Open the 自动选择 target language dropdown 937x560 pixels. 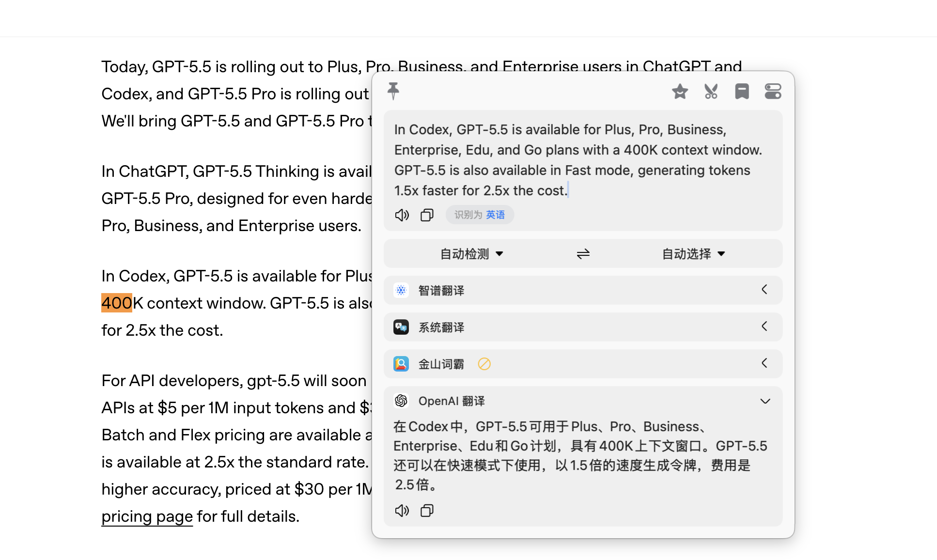pos(693,254)
